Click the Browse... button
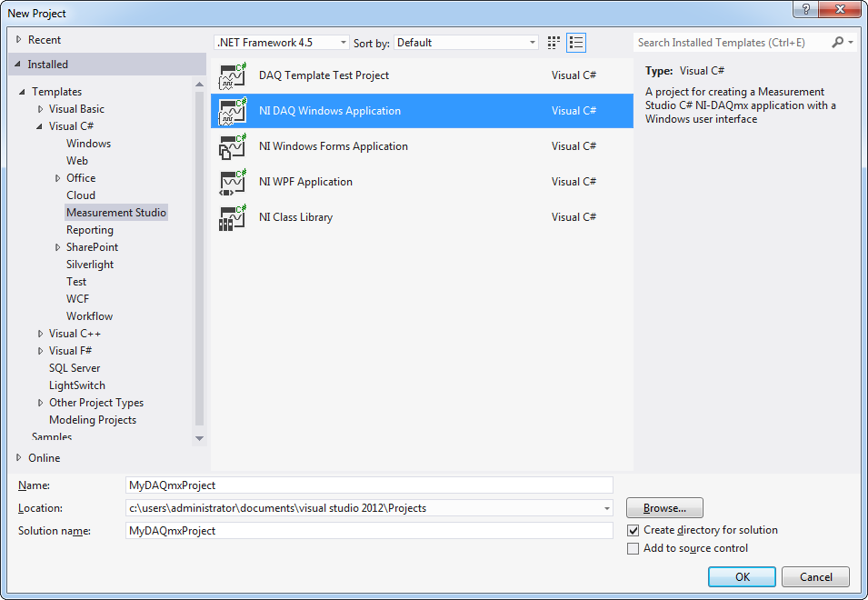 664,508
